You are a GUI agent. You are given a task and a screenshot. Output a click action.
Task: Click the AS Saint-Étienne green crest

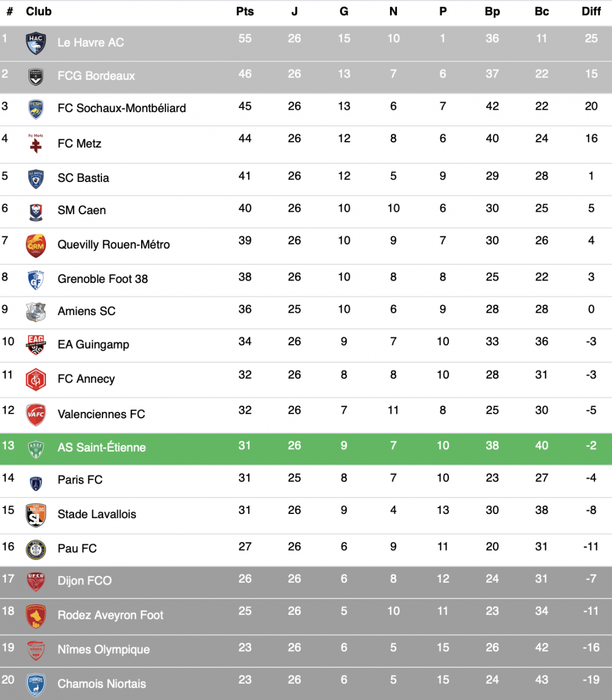coord(36,448)
